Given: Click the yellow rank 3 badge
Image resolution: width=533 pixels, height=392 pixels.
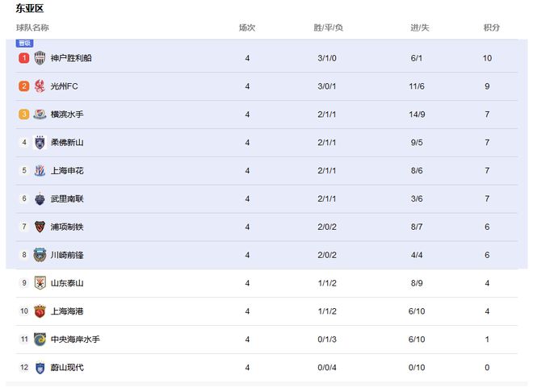Looking at the screenshot, I should tap(23, 115).
